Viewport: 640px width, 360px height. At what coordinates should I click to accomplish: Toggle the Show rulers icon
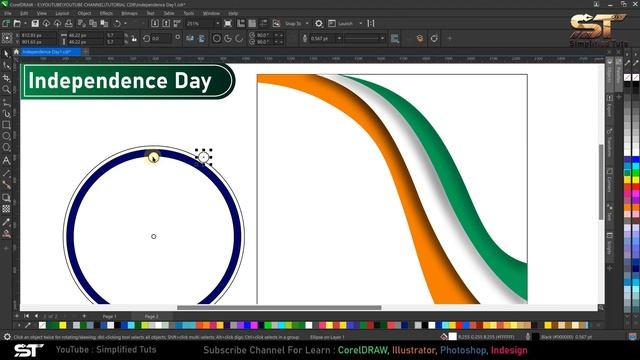241,24
